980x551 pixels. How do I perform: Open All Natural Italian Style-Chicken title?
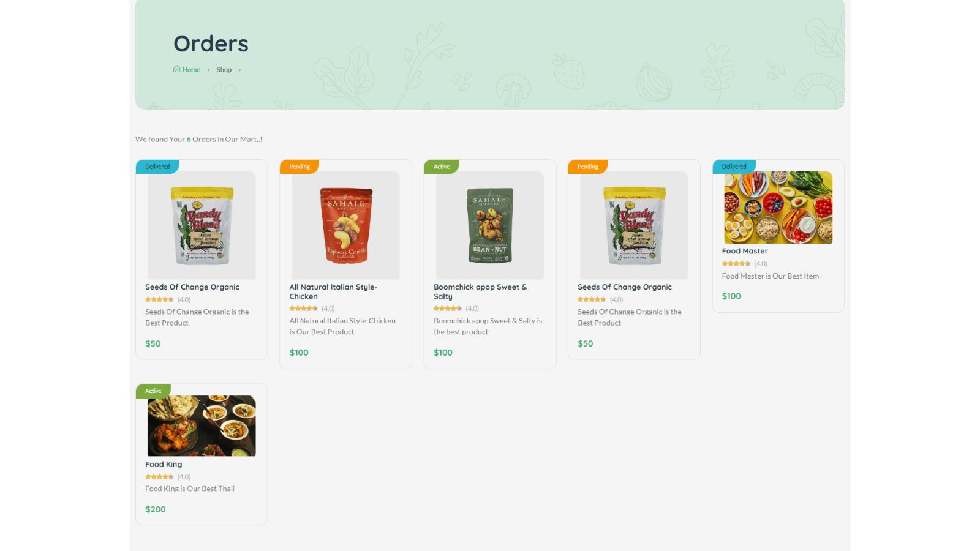(333, 291)
